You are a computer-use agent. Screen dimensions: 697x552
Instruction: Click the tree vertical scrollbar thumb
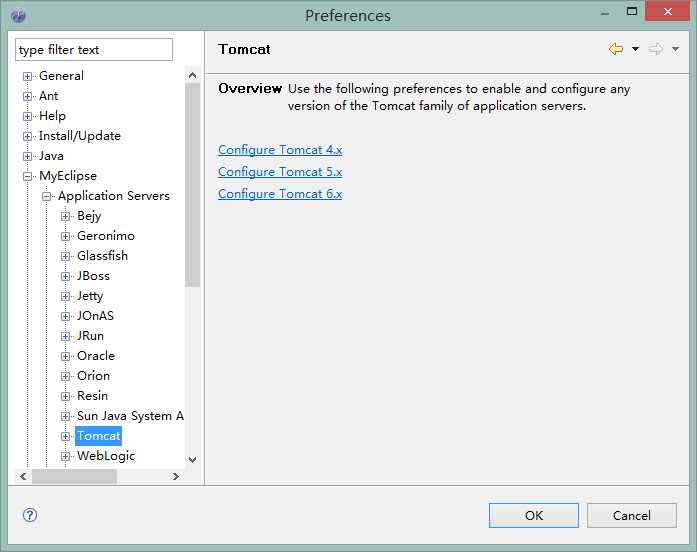[x=192, y=184]
